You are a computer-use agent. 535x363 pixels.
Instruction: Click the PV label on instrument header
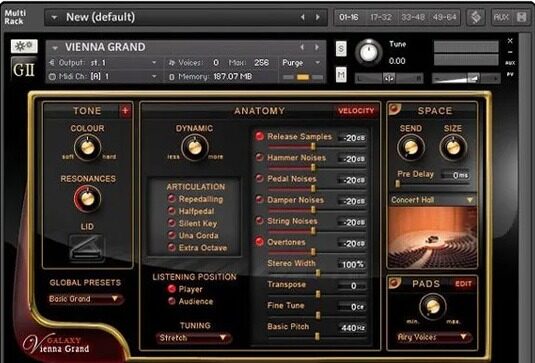[510, 74]
